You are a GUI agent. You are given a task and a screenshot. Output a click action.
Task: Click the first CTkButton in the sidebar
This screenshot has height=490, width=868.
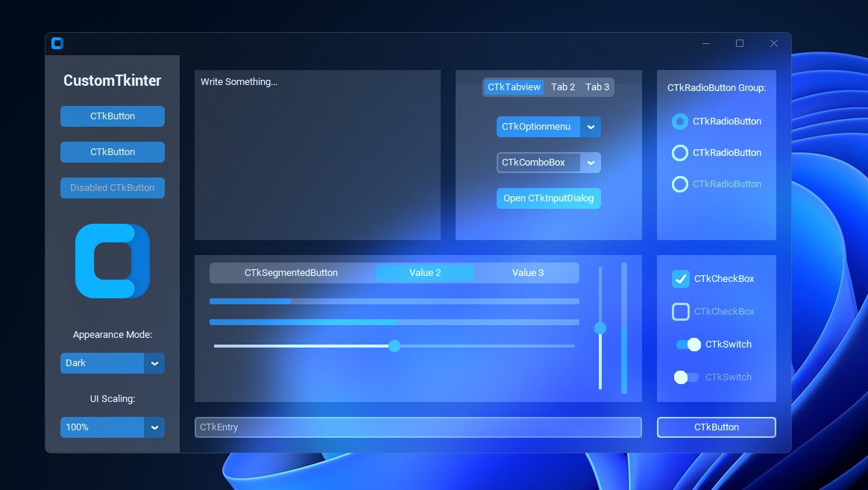pos(112,116)
